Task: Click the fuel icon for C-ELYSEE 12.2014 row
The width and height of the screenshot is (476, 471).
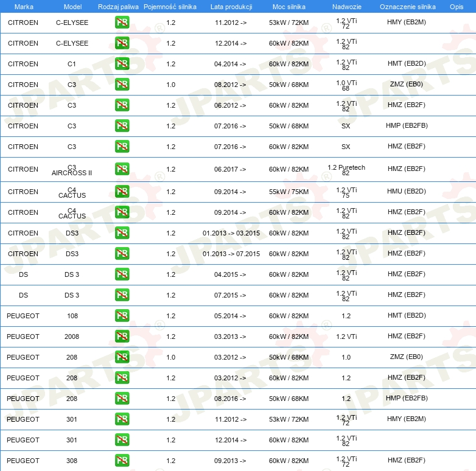Action: click(122, 43)
